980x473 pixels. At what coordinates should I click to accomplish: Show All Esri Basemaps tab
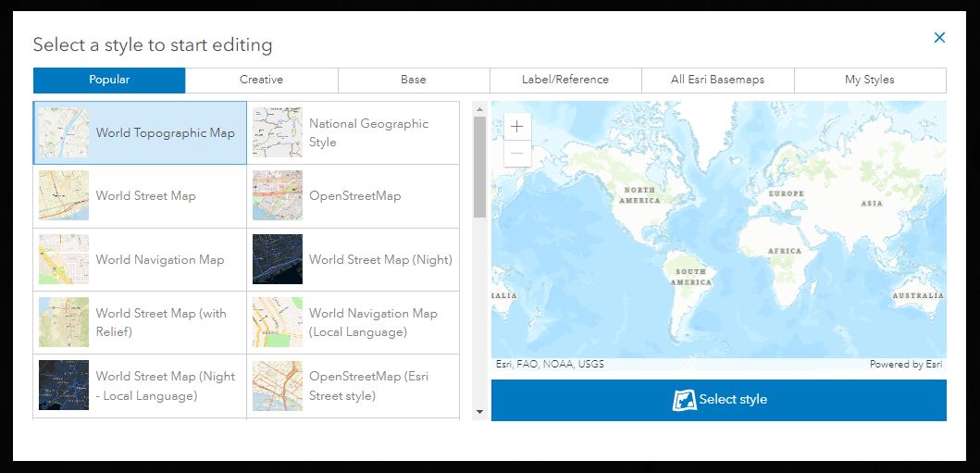click(717, 80)
